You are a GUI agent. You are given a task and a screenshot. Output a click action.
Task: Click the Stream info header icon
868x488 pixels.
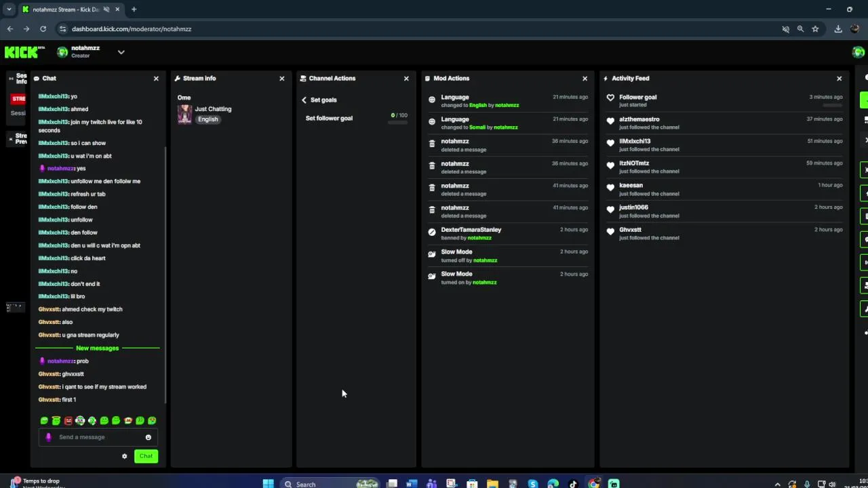[x=177, y=79]
